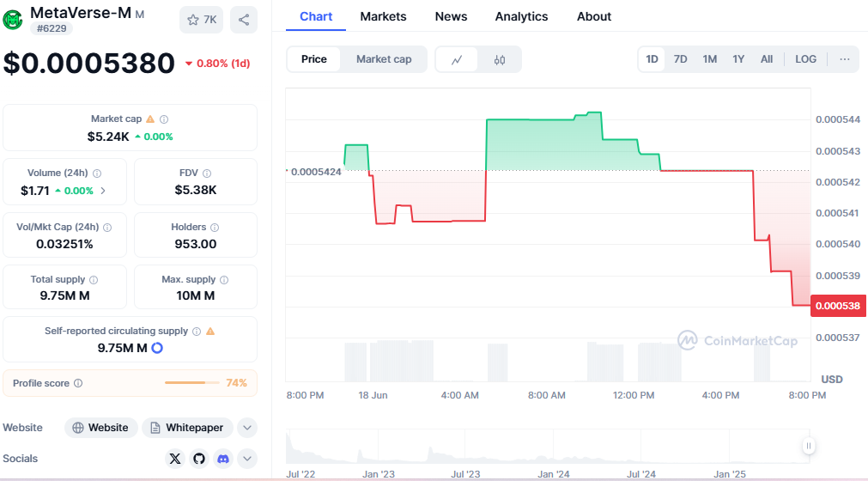Open the Analytics tab

point(521,16)
